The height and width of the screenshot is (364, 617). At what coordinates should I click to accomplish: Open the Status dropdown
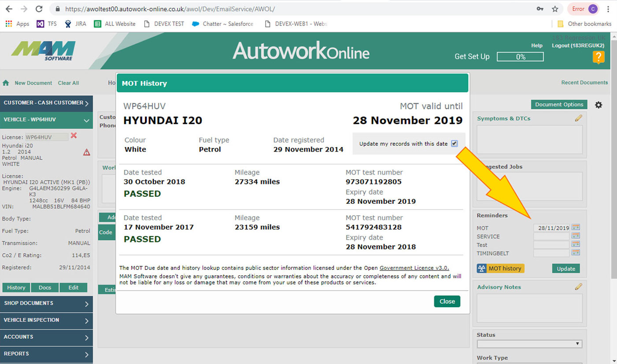click(x=529, y=344)
